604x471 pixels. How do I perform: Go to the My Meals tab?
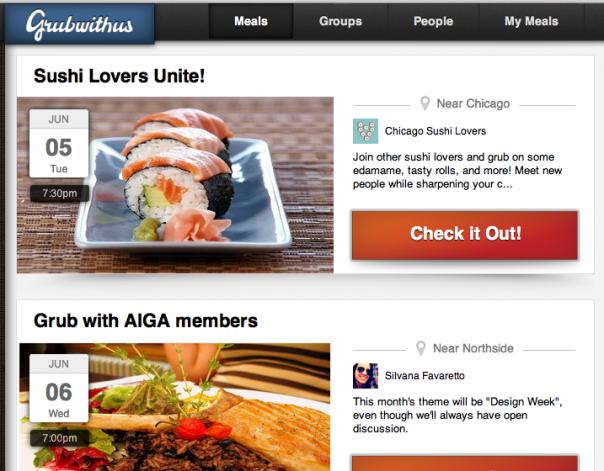[x=531, y=21]
